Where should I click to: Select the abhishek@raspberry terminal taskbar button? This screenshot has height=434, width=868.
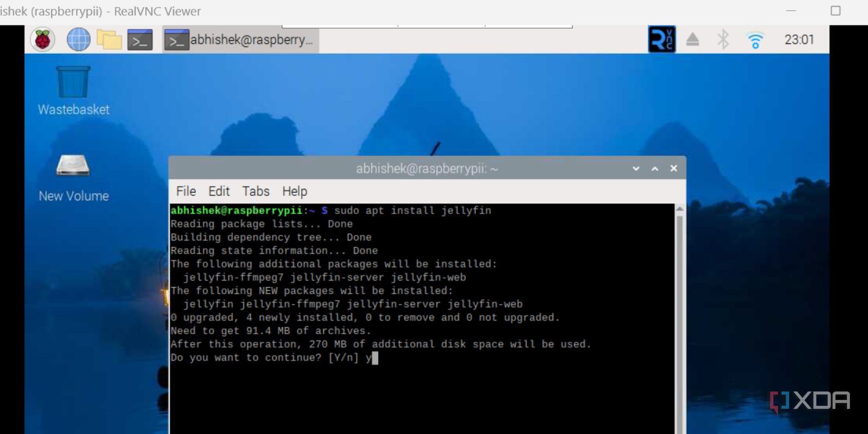tap(240, 40)
